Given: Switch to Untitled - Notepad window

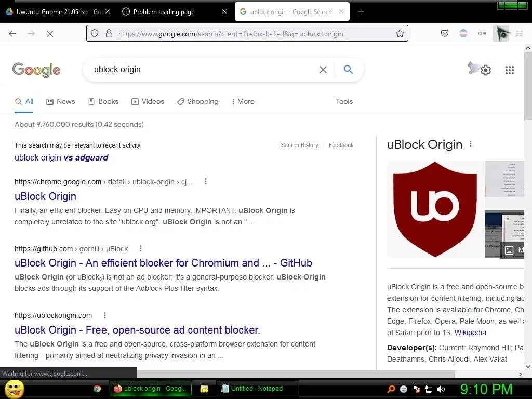Looking at the screenshot, I should tap(257, 389).
